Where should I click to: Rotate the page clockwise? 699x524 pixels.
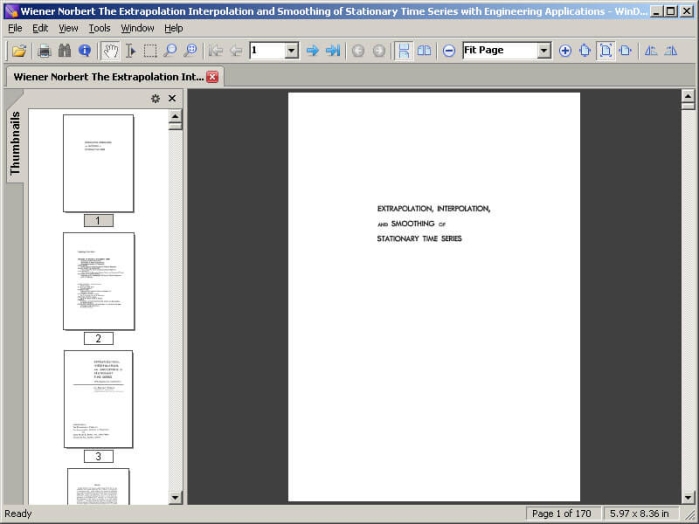click(x=671, y=50)
